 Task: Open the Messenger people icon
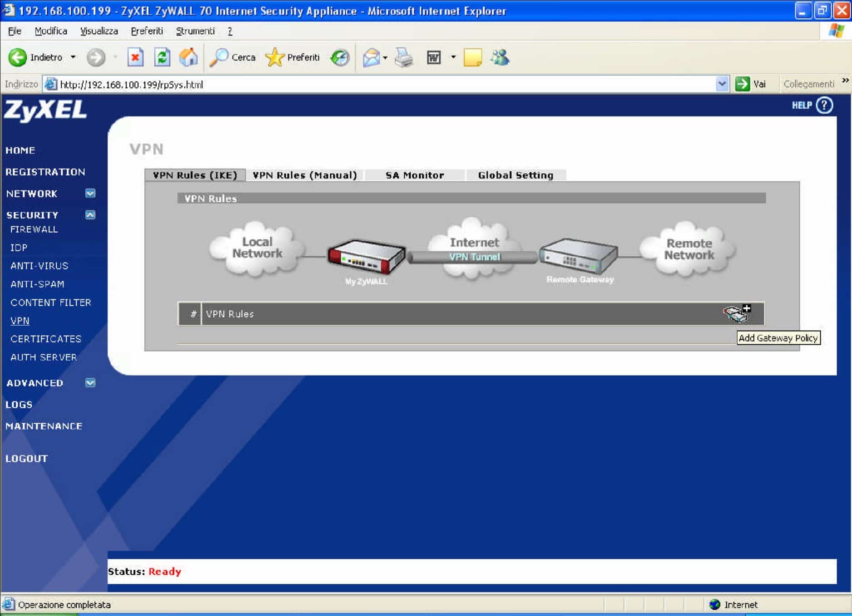point(500,58)
